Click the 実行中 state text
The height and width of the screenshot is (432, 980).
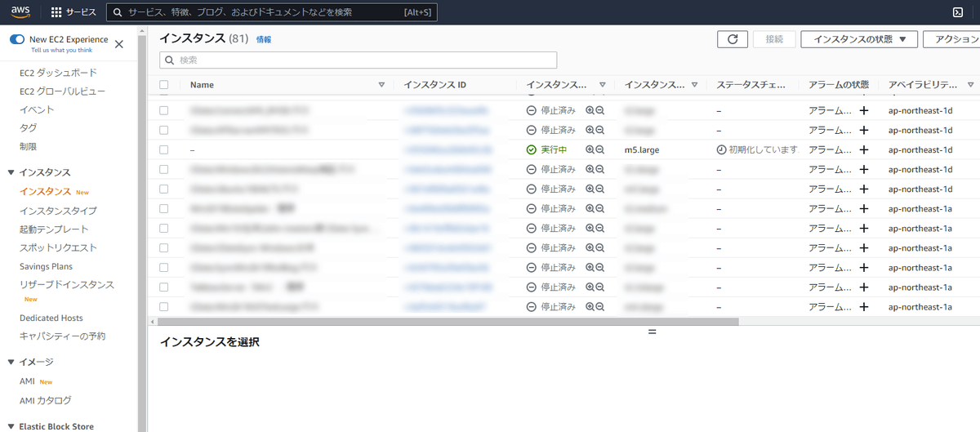click(x=554, y=149)
